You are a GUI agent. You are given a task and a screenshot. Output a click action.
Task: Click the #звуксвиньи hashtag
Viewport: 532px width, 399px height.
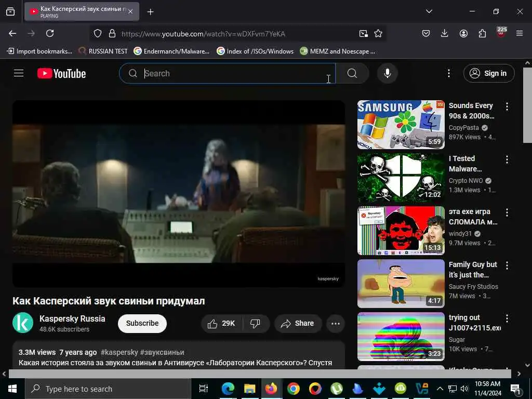point(162,352)
